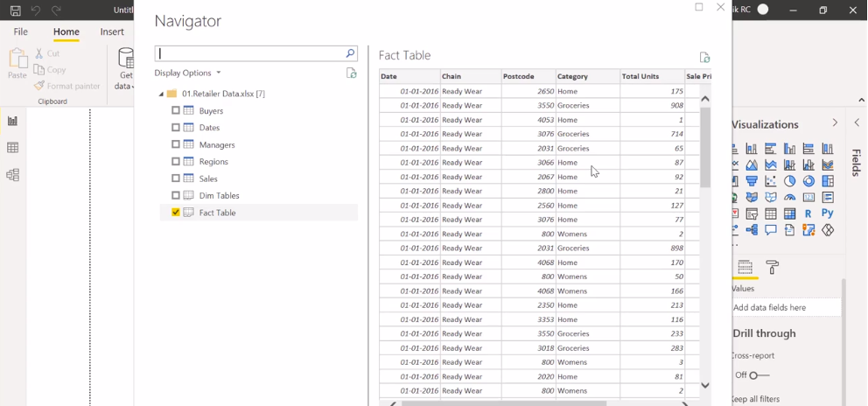The height and width of the screenshot is (406, 868).
Task: Choose the Card (123) visualization
Action: pyautogui.click(x=808, y=197)
